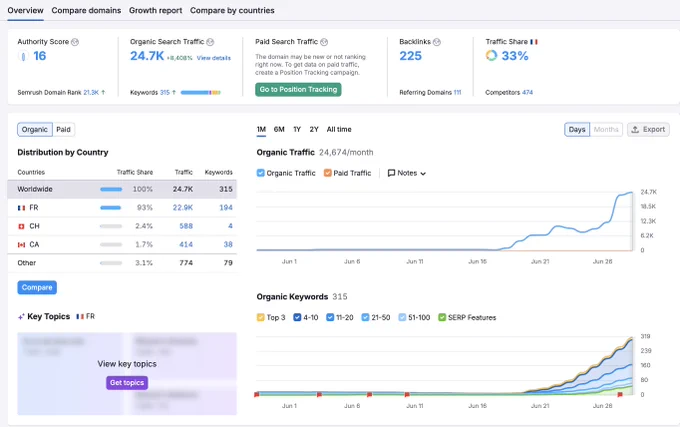This screenshot has height=427, width=680.
Task: Open the Compare domains tab
Action: [86, 10]
